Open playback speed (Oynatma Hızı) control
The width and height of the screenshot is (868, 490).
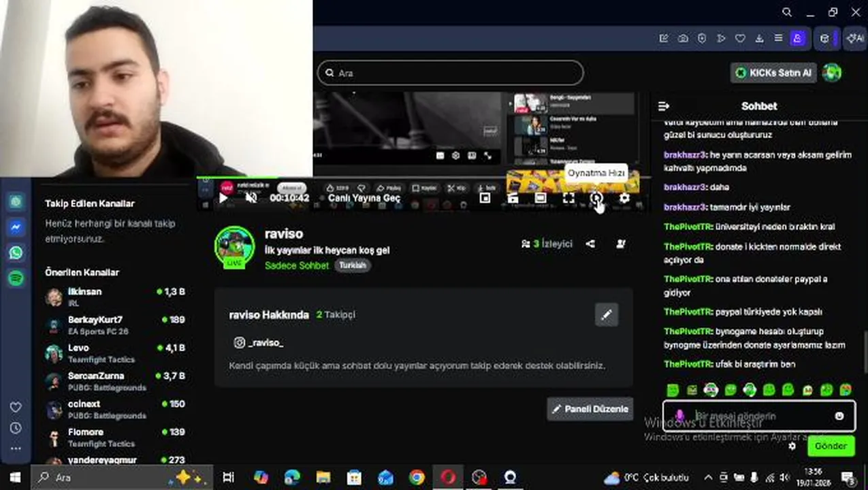(x=596, y=198)
